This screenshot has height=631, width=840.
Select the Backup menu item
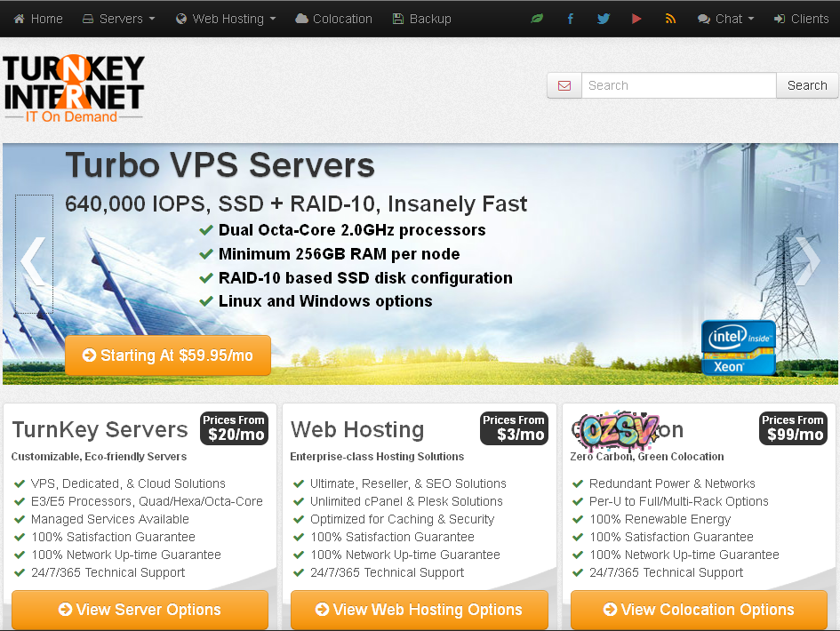[x=421, y=19]
